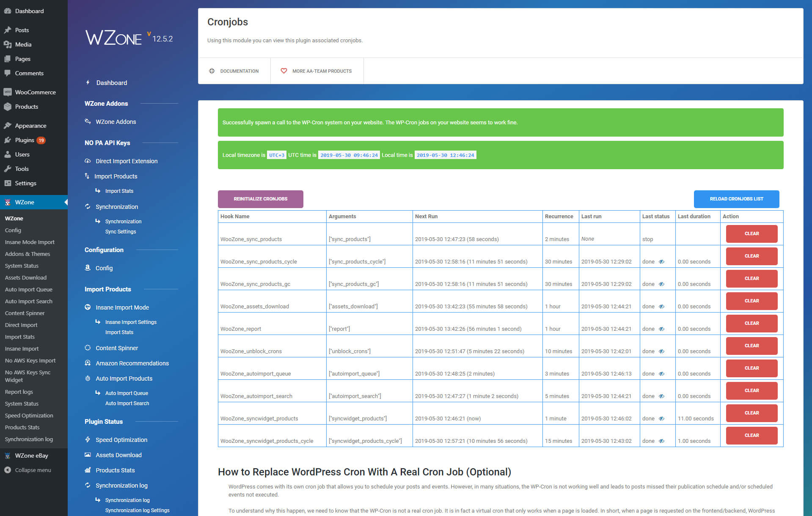Image resolution: width=812 pixels, height=516 pixels.
Task: Click the WooCommerce icon
Action: [8, 92]
